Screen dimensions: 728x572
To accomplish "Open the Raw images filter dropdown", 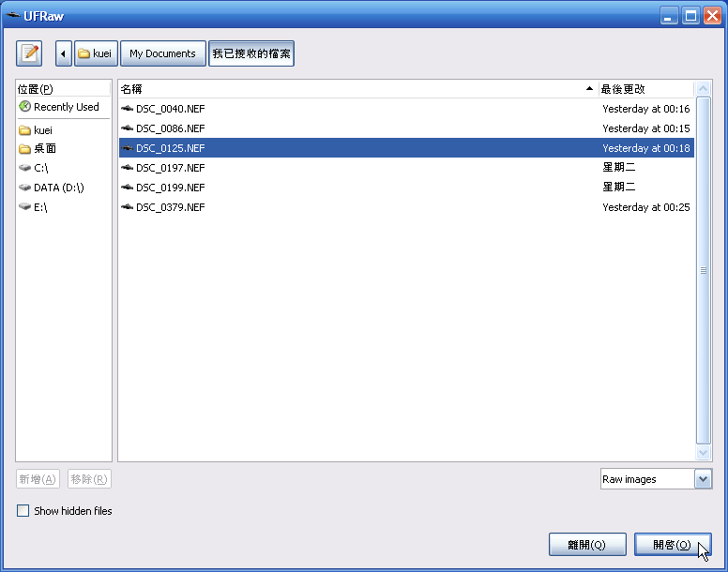I will 656,479.
